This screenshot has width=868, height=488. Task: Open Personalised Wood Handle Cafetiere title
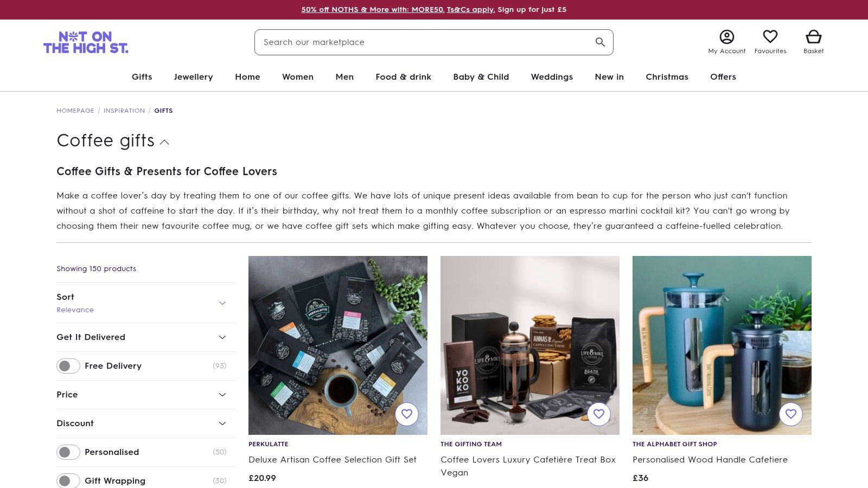click(x=710, y=460)
